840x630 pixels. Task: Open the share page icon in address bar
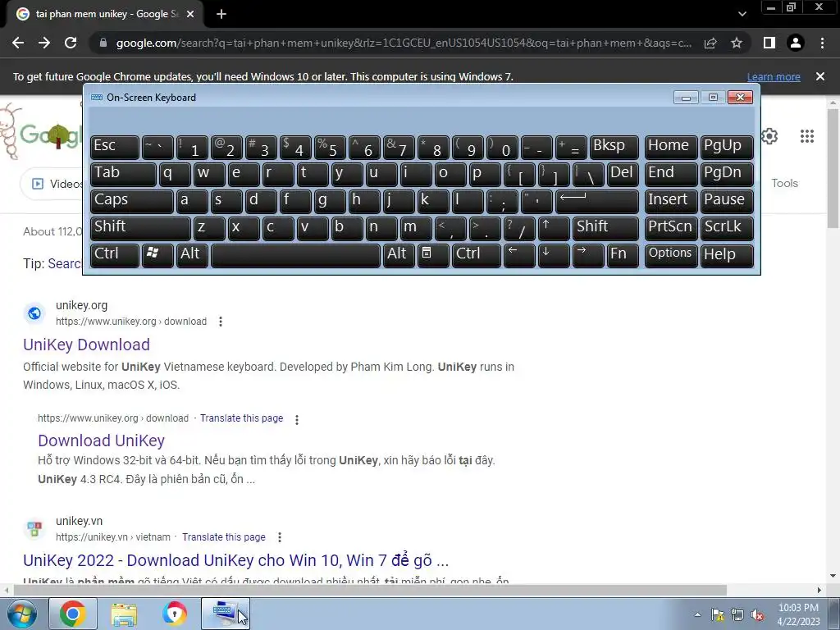point(710,43)
